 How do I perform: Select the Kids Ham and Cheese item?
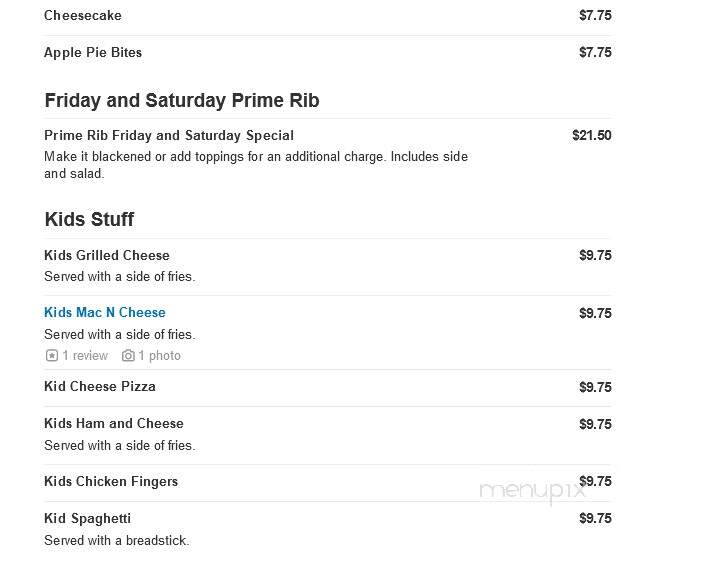click(x=114, y=424)
